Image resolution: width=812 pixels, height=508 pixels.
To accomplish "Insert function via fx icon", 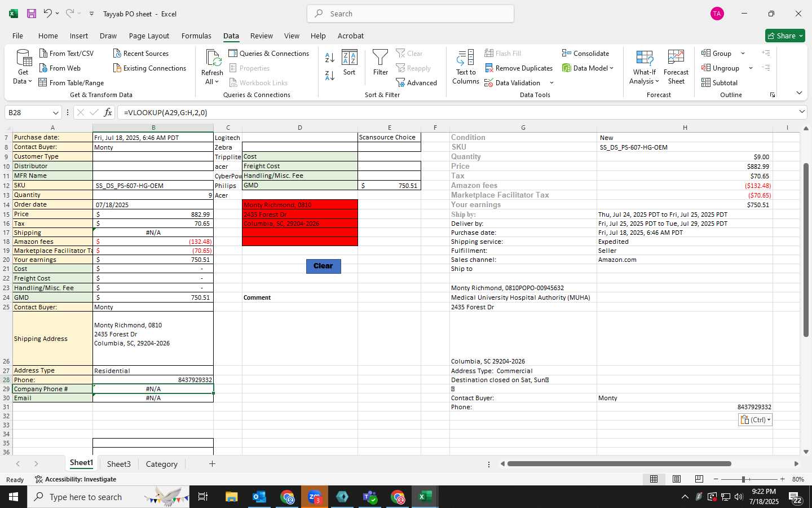I will click(108, 112).
